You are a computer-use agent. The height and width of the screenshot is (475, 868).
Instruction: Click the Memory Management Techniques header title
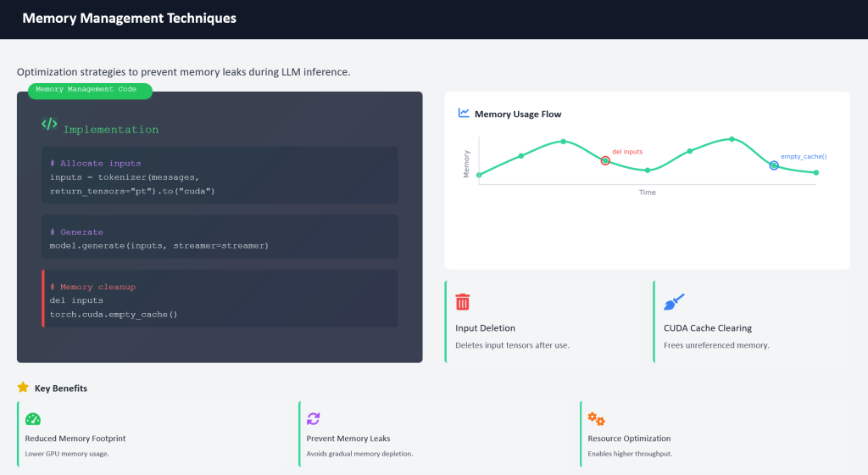(129, 19)
